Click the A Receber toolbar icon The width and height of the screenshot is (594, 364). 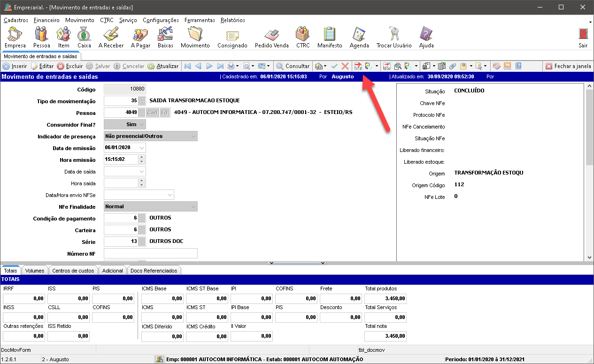click(111, 37)
